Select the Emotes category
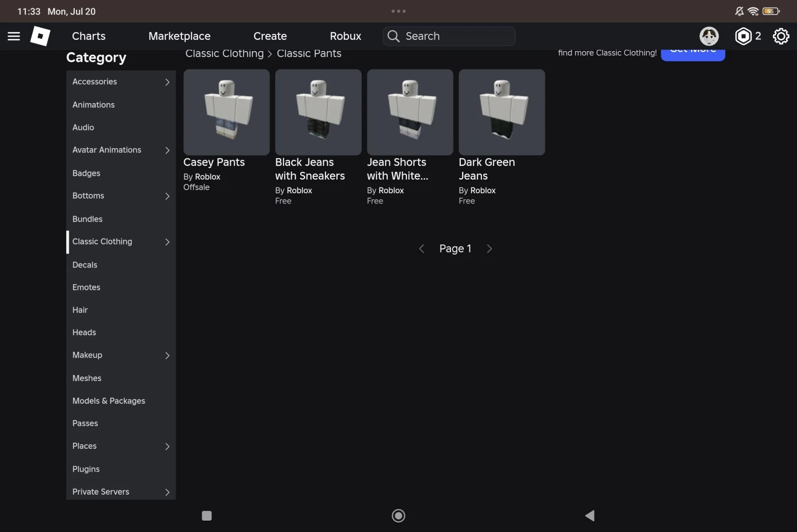 tap(121, 287)
